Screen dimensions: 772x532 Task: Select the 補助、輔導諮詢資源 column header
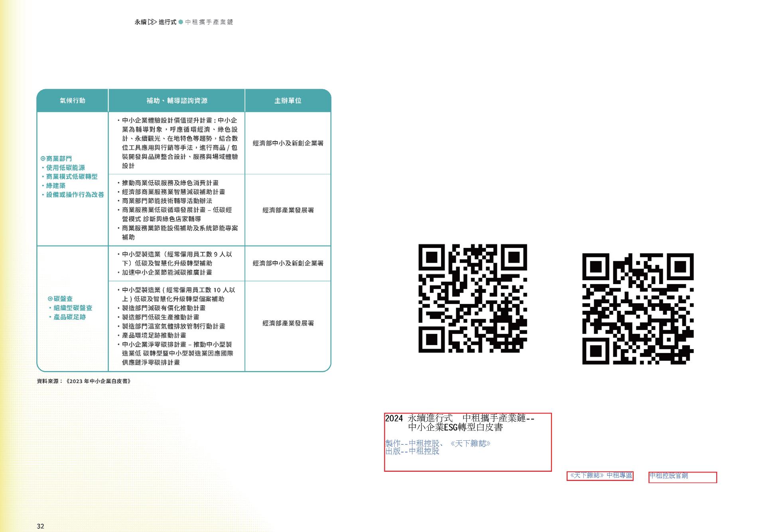tap(177, 101)
